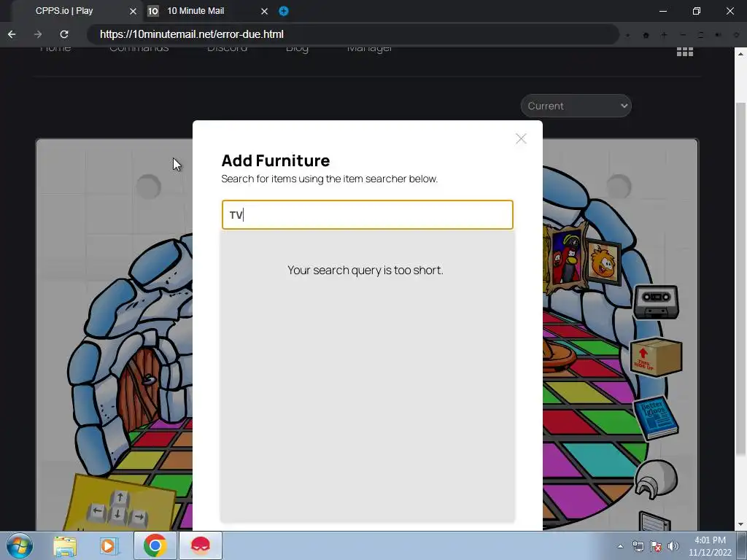Click the Show desktop strip on taskbar

(x=742, y=545)
